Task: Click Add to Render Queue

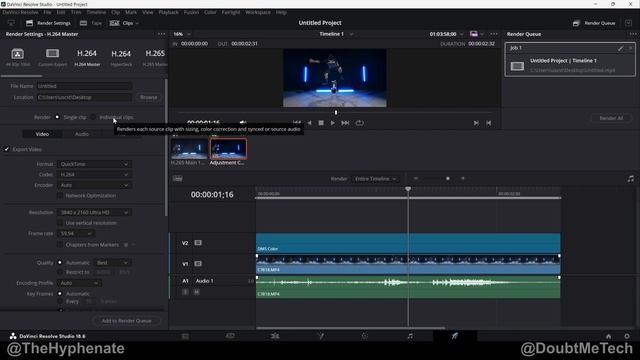Action: pyautogui.click(x=126, y=321)
